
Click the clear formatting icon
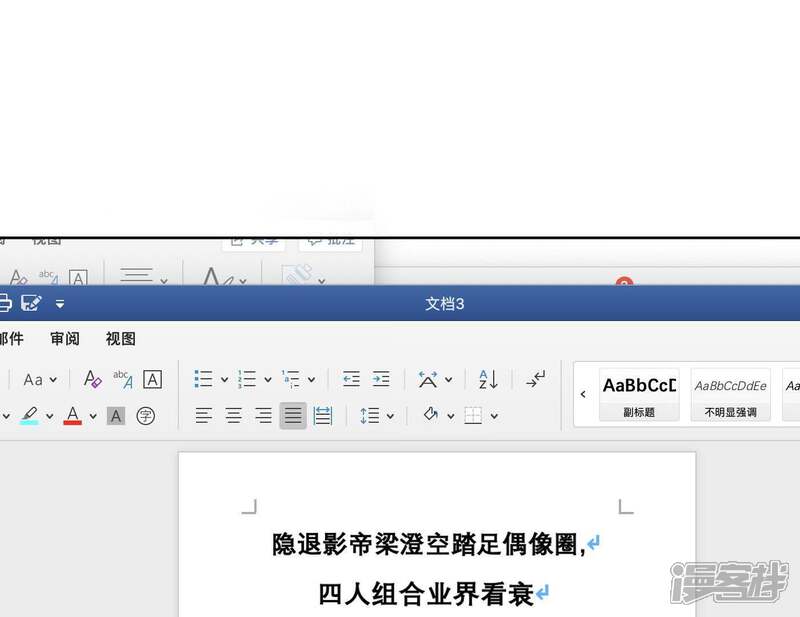click(x=92, y=379)
